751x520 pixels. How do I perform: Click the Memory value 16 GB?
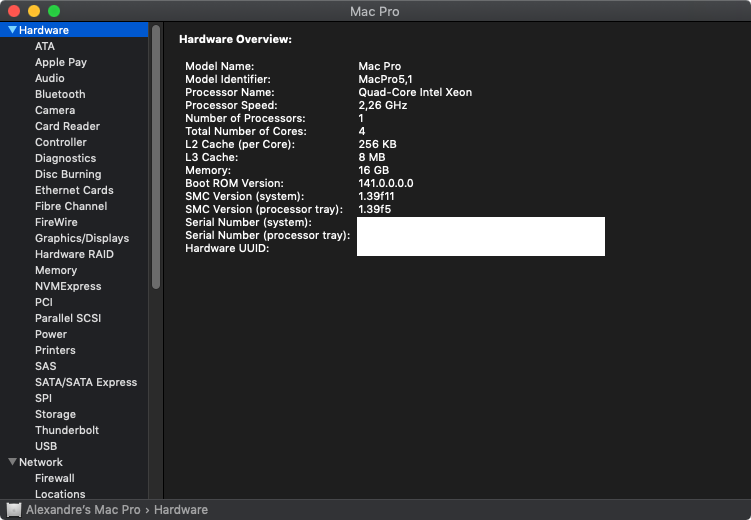tap(374, 170)
